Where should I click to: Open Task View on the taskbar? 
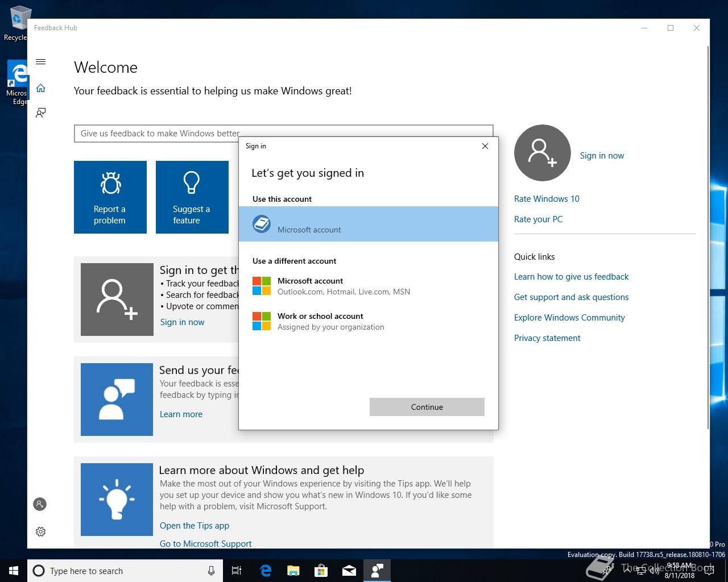(237, 571)
